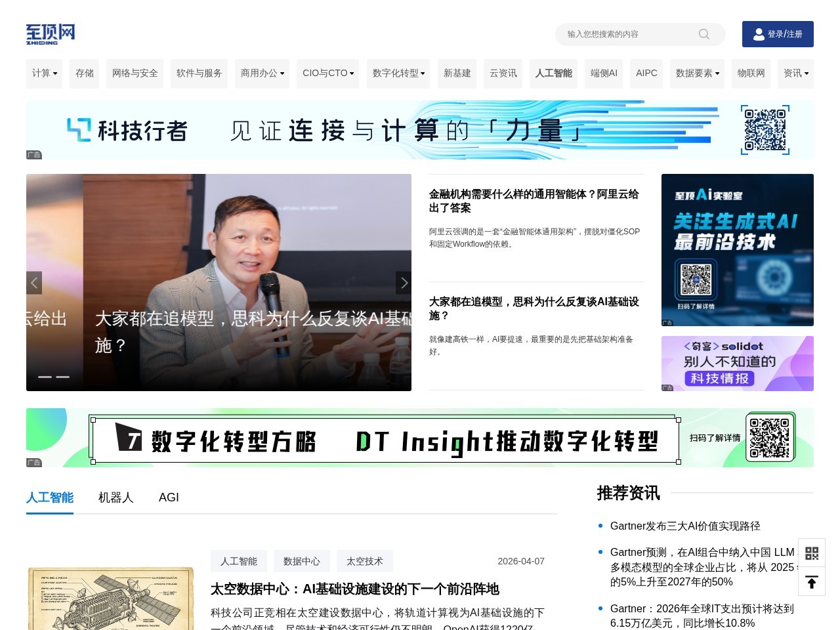
Task: Click the previous arrow on the carousel
Action: [34, 283]
